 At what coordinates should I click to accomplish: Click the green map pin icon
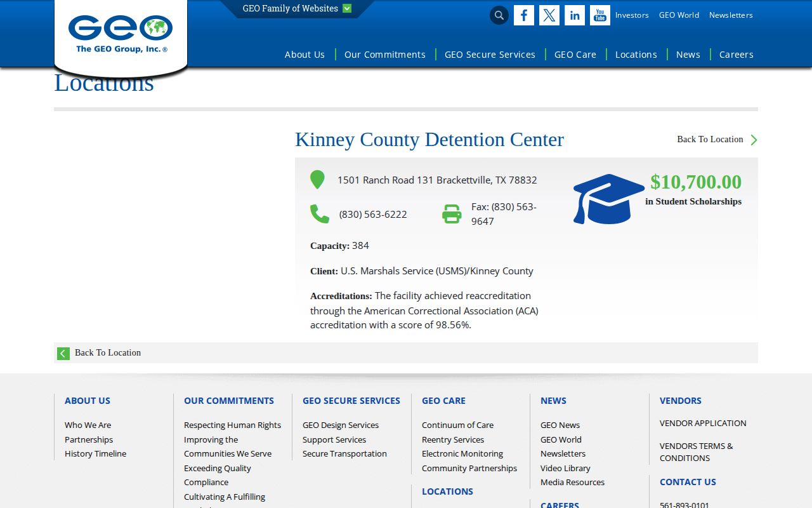(317, 180)
